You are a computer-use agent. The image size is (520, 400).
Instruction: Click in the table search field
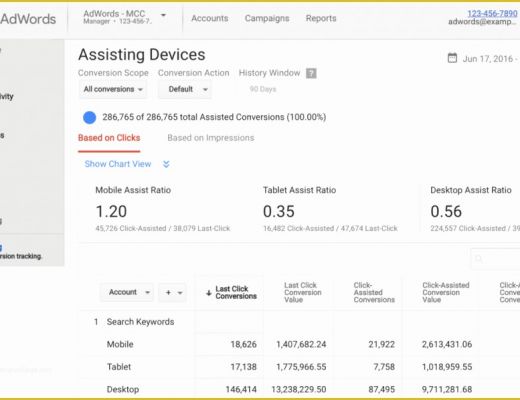(x=496, y=259)
